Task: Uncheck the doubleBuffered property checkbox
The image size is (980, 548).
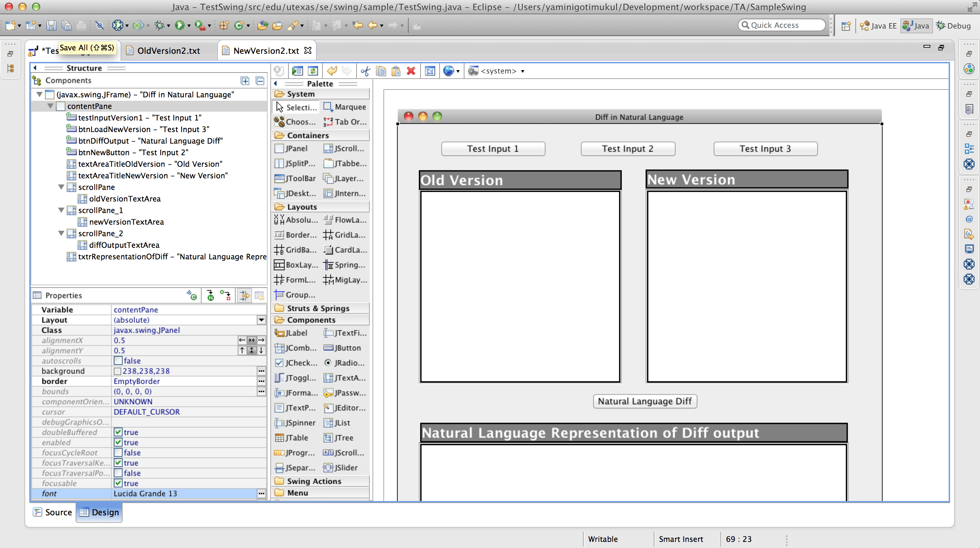Action: [x=118, y=432]
